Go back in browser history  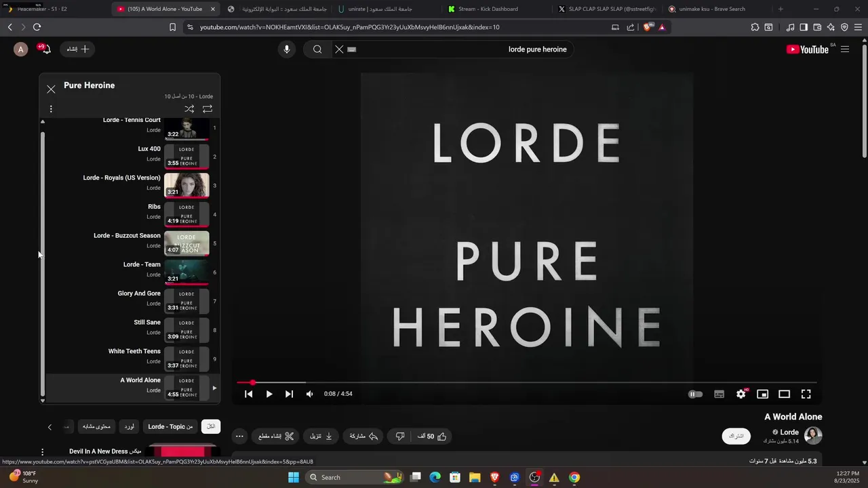point(10,27)
